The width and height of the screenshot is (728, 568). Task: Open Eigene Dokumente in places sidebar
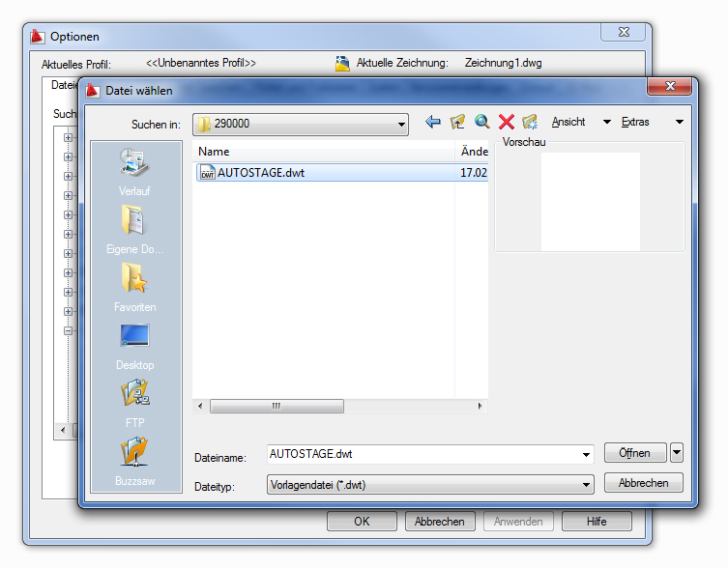[x=134, y=230]
